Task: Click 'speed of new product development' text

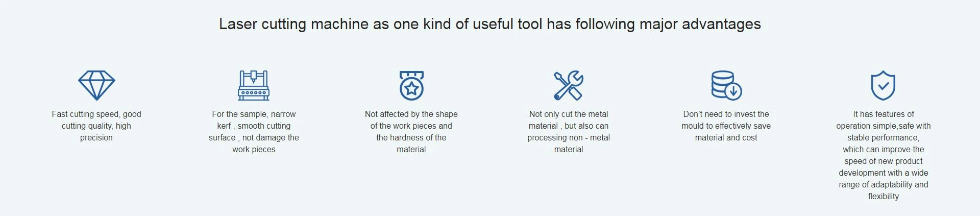Action: (884, 167)
